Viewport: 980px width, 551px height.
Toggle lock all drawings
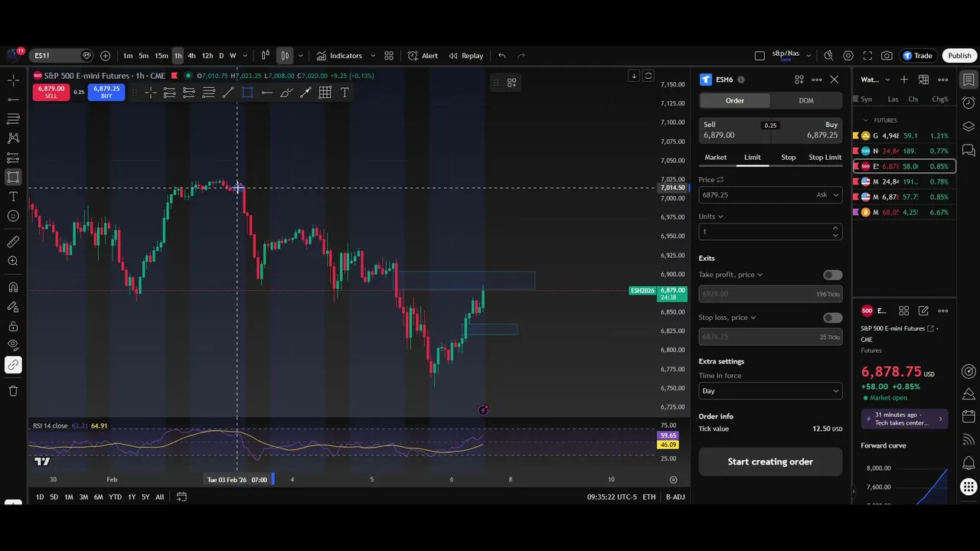[13, 327]
